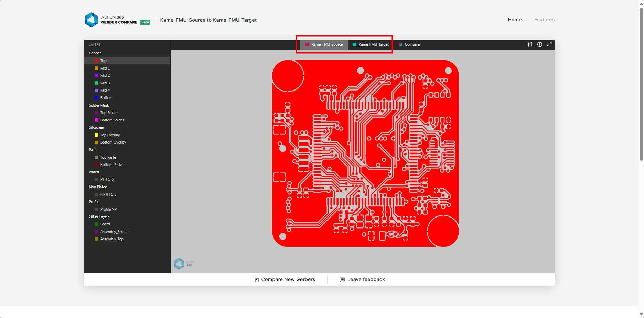The width and height of the screenshot is (644, 318).
Task: Click the page vertical scrollbar thumb
Action: tap(641, 83)
